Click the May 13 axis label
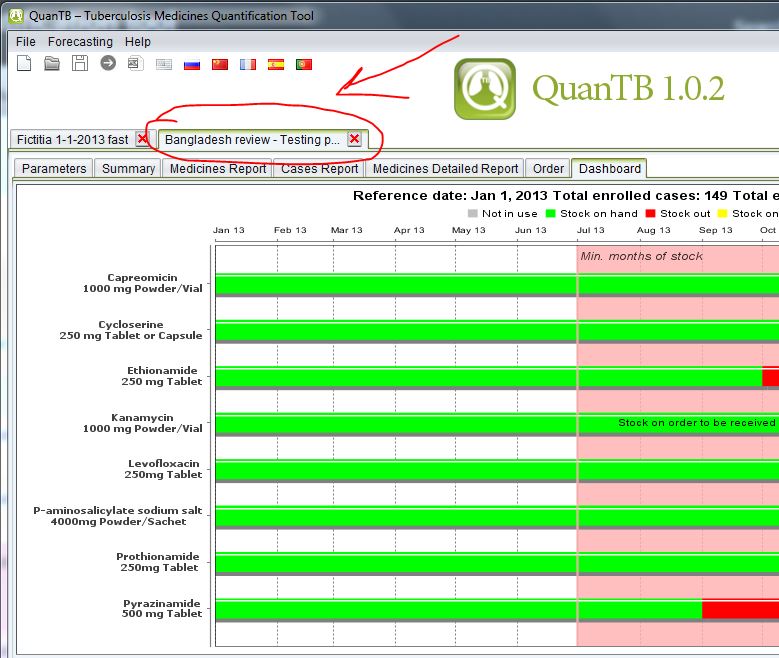 (468, 230)
